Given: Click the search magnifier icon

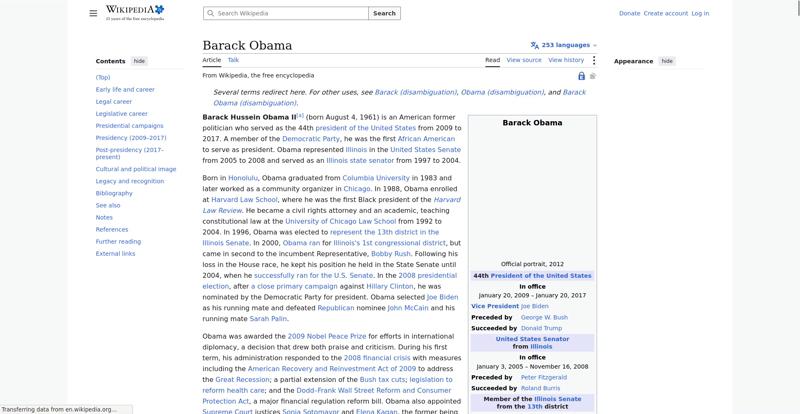Looking at the screenshot, I should [211, 13].
